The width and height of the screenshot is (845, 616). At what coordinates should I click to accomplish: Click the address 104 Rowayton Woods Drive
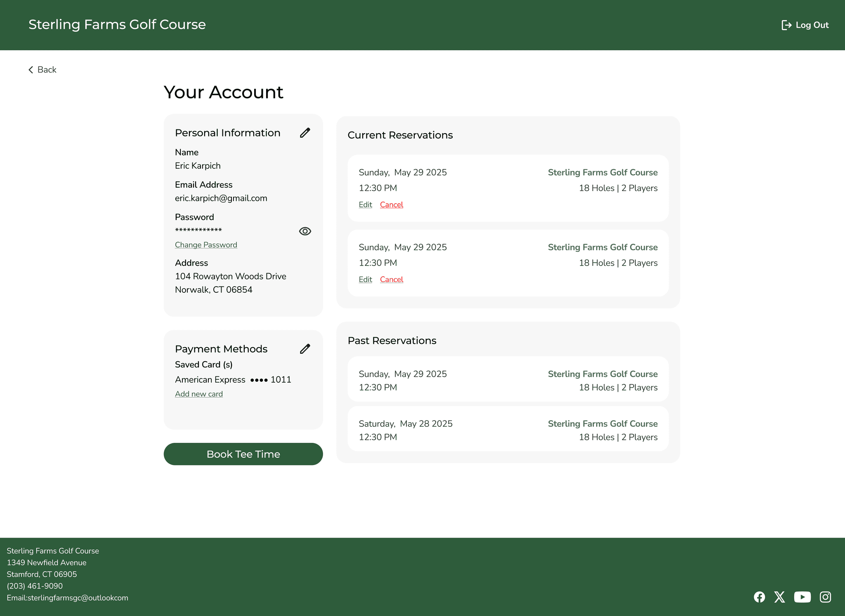[x=231, y=276]
